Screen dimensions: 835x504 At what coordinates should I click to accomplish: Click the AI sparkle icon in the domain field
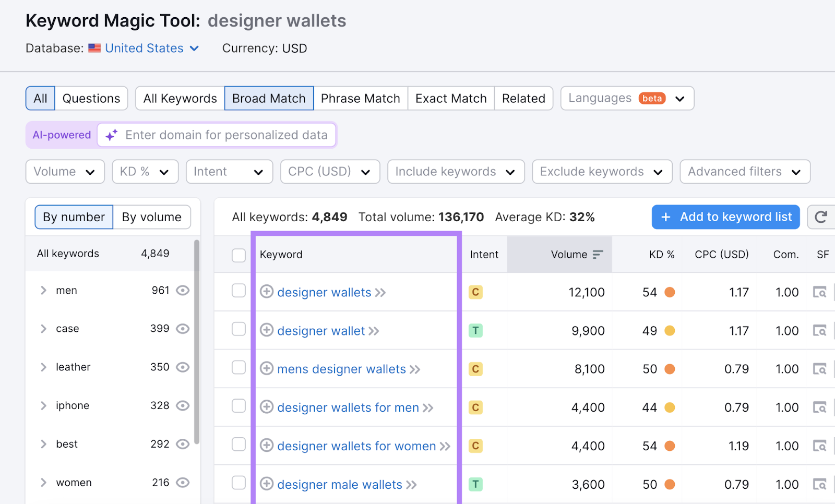[111, 135]
